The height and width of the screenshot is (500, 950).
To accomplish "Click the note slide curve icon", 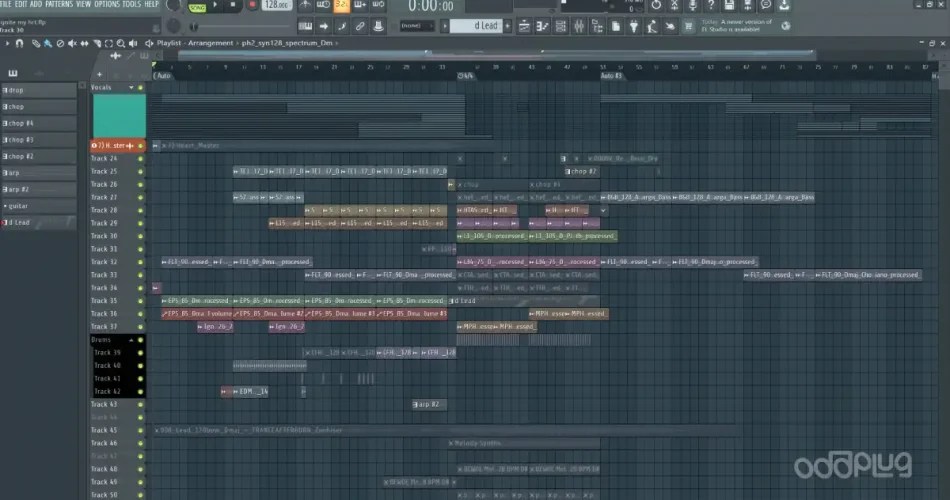I will 342,26.
